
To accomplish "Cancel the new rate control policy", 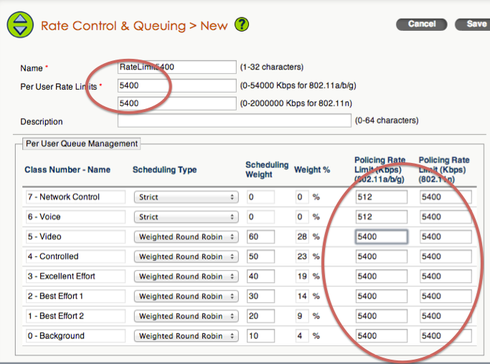I will click(422, 24).
